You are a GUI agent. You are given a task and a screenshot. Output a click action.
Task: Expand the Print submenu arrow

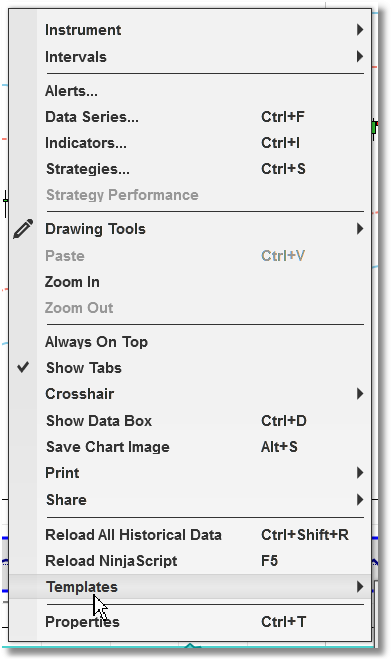[x=359, y=472]
